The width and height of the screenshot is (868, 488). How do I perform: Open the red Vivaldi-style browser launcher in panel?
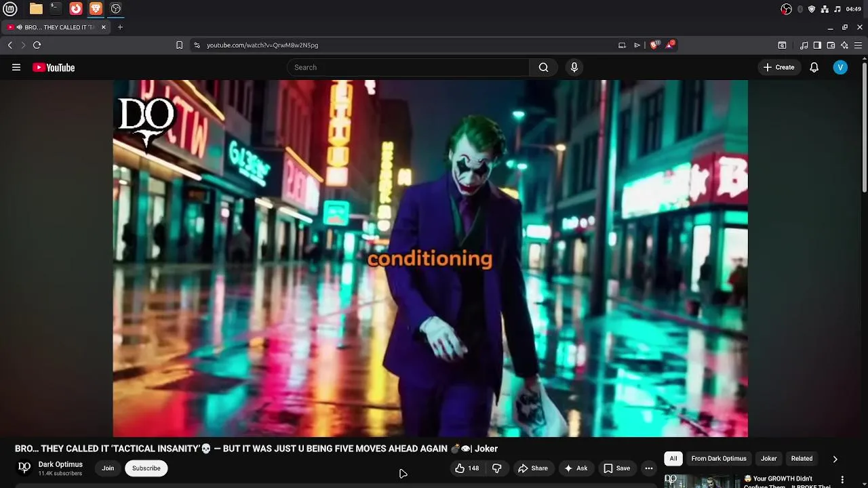click(x=76, y=9)
